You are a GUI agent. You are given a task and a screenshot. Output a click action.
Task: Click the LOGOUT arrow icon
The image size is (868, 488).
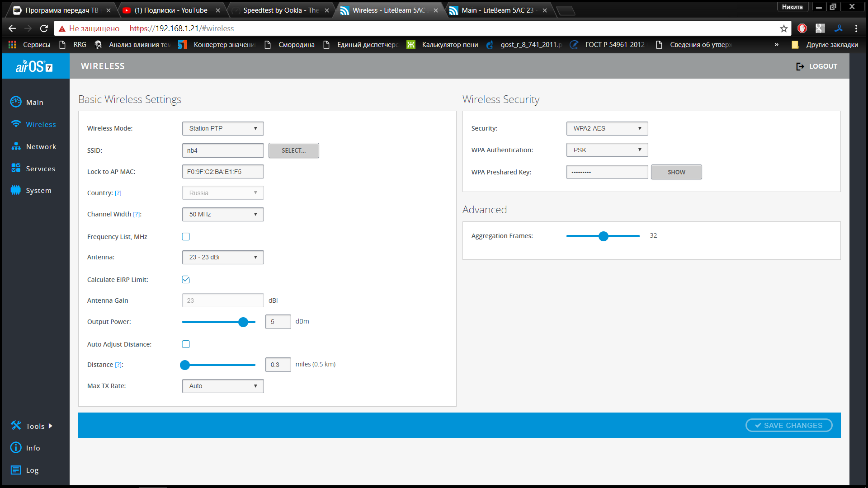click(800, 66)
